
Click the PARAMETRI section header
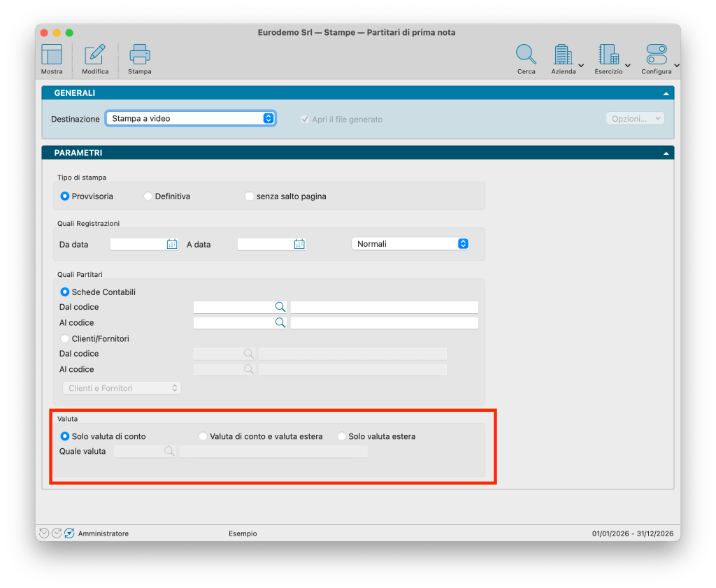point(357,153)
